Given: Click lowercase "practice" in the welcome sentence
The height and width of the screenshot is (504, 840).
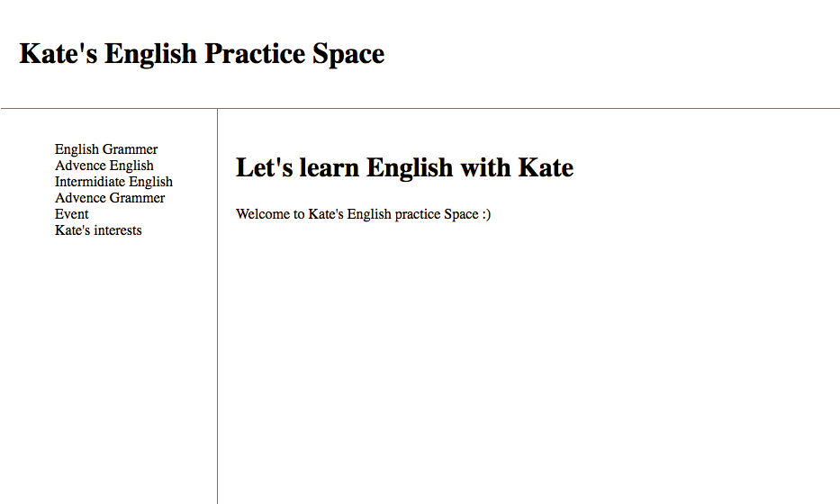Looking at the screenshot, I should pos(418,215).
